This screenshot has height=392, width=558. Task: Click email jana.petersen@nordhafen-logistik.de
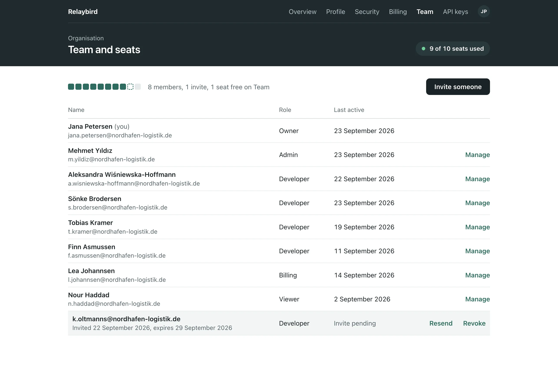120,135
